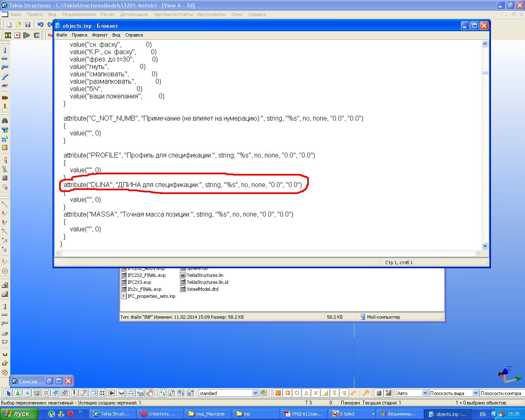Select file TeklaStructures.lin.id in the file list

point(204,282)
